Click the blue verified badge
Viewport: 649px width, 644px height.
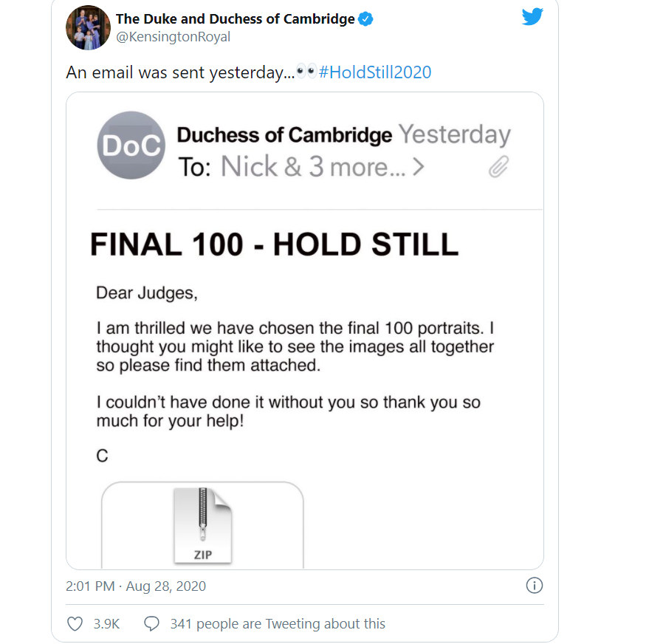pyautogui.click(x=365, y=19)
